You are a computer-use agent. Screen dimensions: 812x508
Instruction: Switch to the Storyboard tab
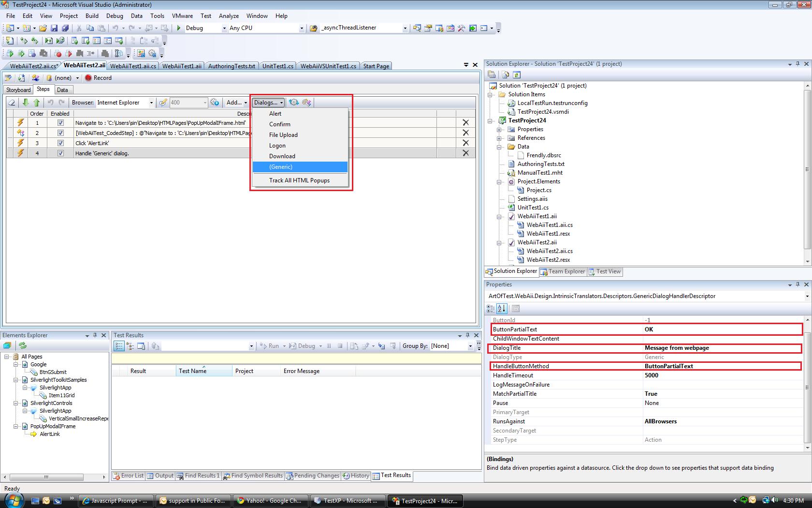[18, 90]
